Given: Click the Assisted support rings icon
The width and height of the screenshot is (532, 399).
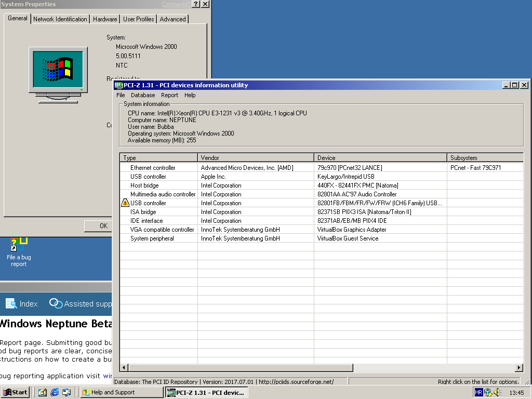Looking at the screenshot, I should [56, 303].
